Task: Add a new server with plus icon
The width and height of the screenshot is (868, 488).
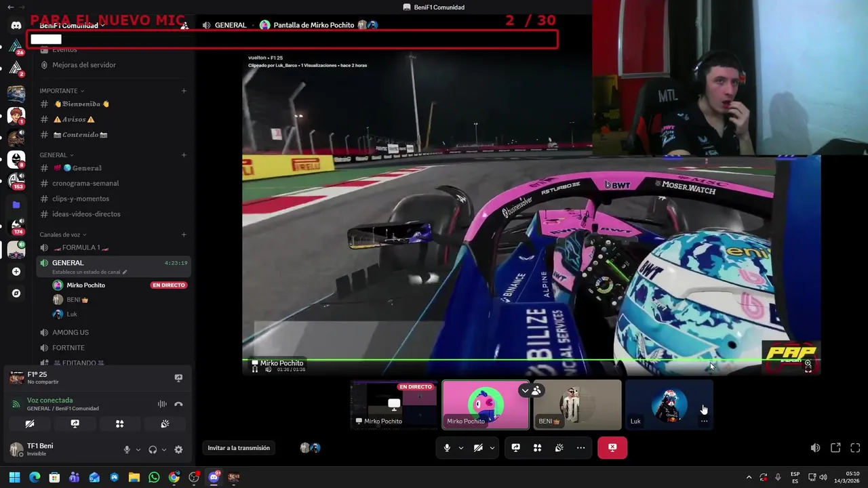Action: pyautogui.click(x=16, y=272)
